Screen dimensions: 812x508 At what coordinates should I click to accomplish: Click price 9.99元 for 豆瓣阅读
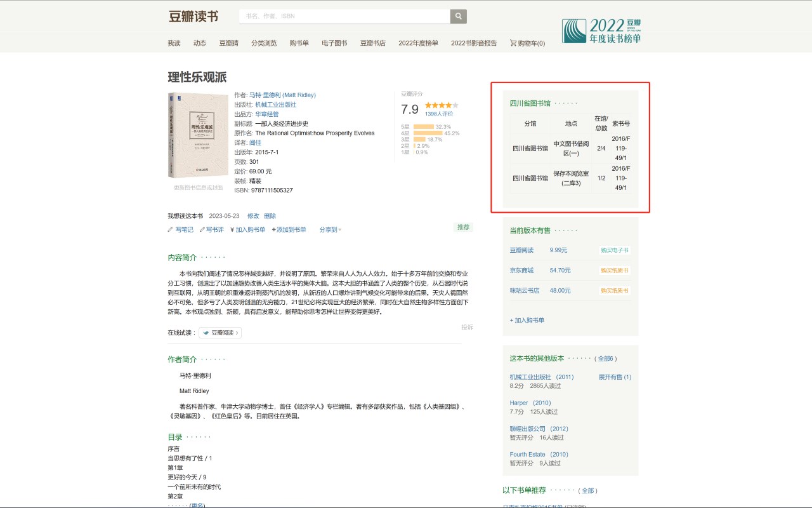point(559,250)
